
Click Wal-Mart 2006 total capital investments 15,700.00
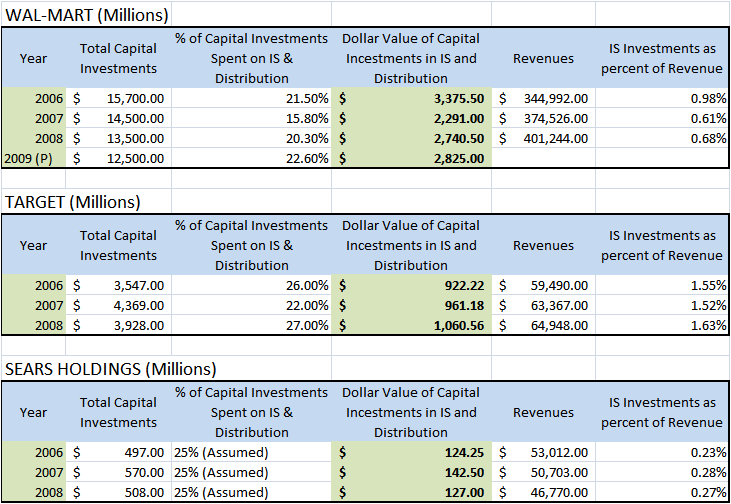click(118, 98)
